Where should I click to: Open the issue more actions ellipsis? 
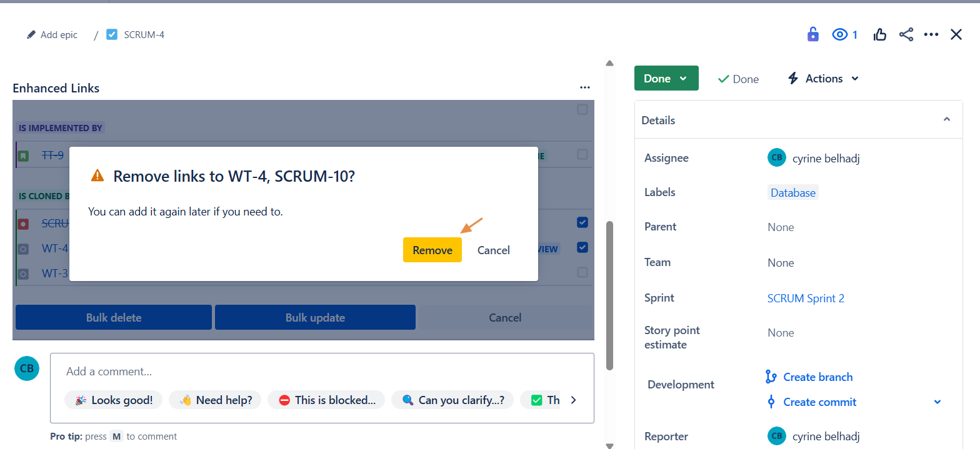coord(931,35)
